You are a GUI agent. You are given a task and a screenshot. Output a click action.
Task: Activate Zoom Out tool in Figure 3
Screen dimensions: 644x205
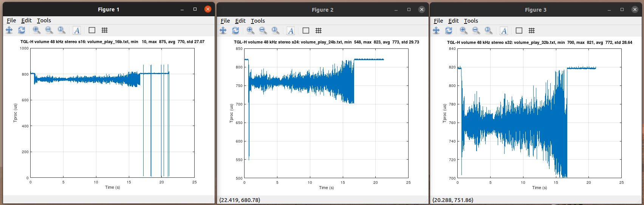[x=476, y=31]
